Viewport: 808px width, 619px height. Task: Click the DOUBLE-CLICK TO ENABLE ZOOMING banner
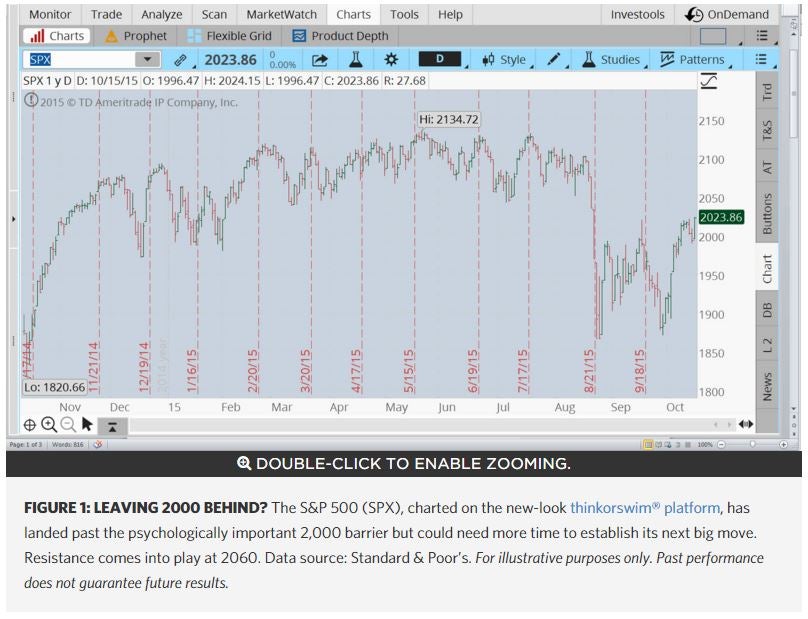[x=404, y=464]
